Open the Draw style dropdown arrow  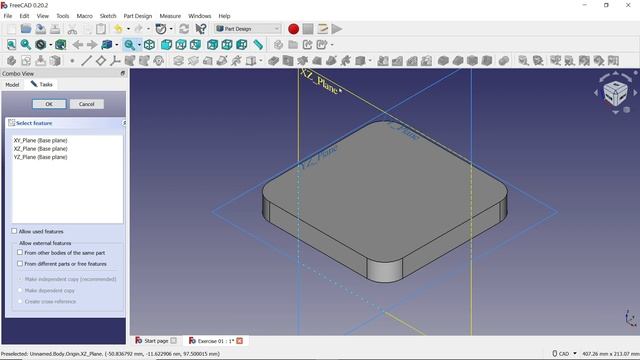pos(51,44)
